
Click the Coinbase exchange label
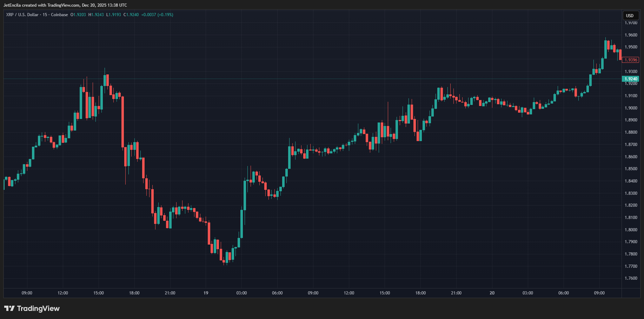(x=59, y=15)
